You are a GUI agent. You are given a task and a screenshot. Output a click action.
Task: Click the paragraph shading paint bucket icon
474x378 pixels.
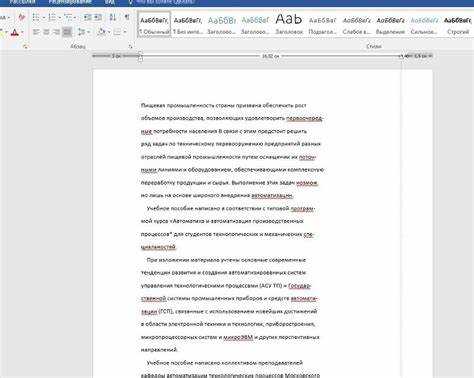tap(101, 32)
